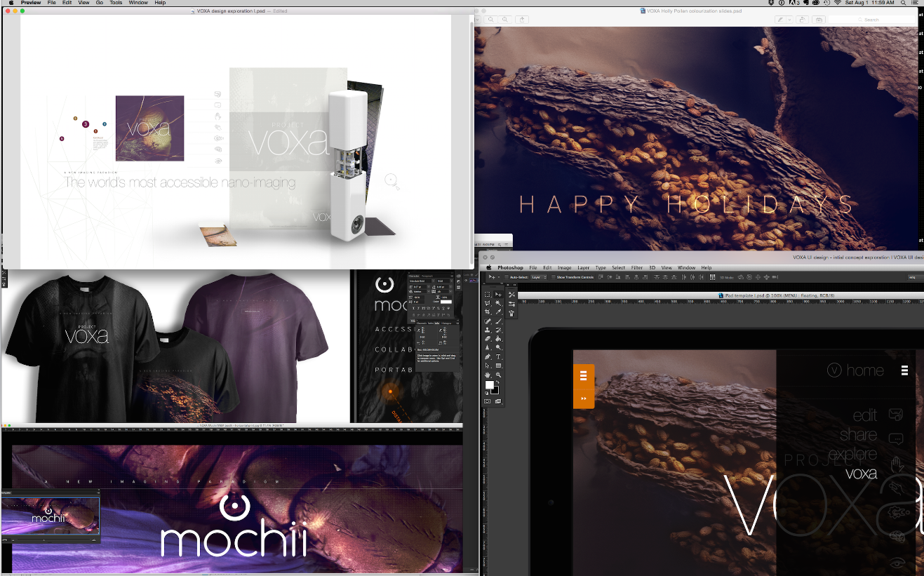
Task: Open font style Bold dropdown in Character panel
Action: tap(451, 281)
